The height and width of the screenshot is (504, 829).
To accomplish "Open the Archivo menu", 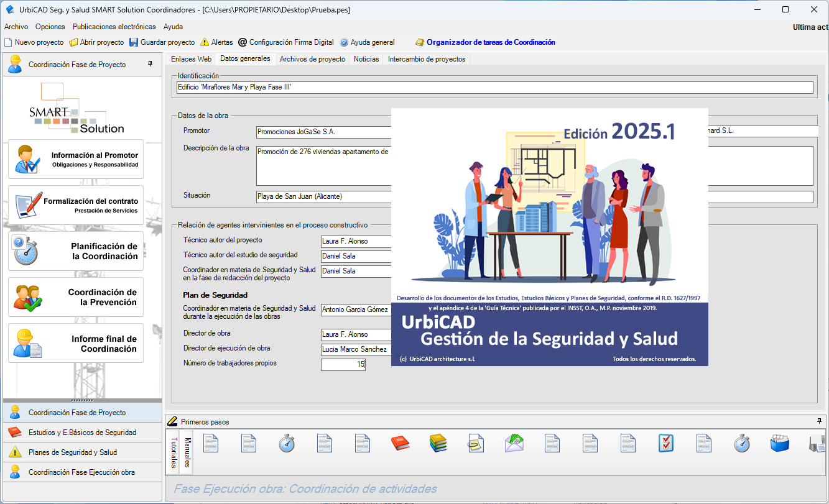I will tap(16, 27).
